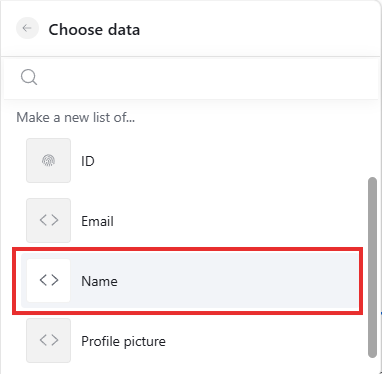Click the Choose data heading

(94, 30)
